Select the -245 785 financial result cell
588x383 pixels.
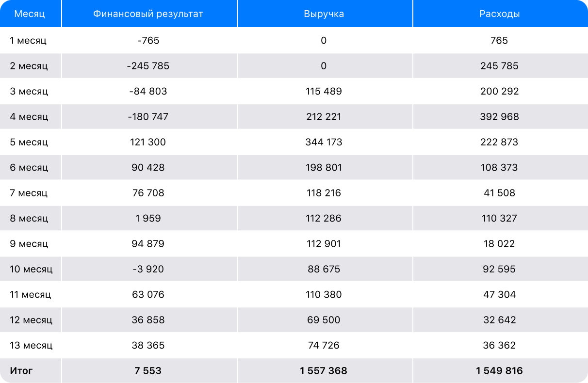[x=148, y=66]
